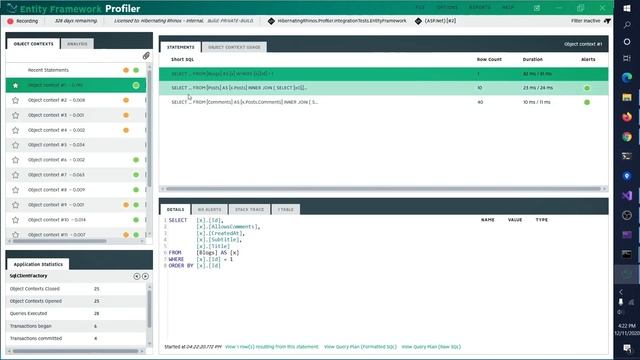Click green dot on Object context #6

point(136,160)
